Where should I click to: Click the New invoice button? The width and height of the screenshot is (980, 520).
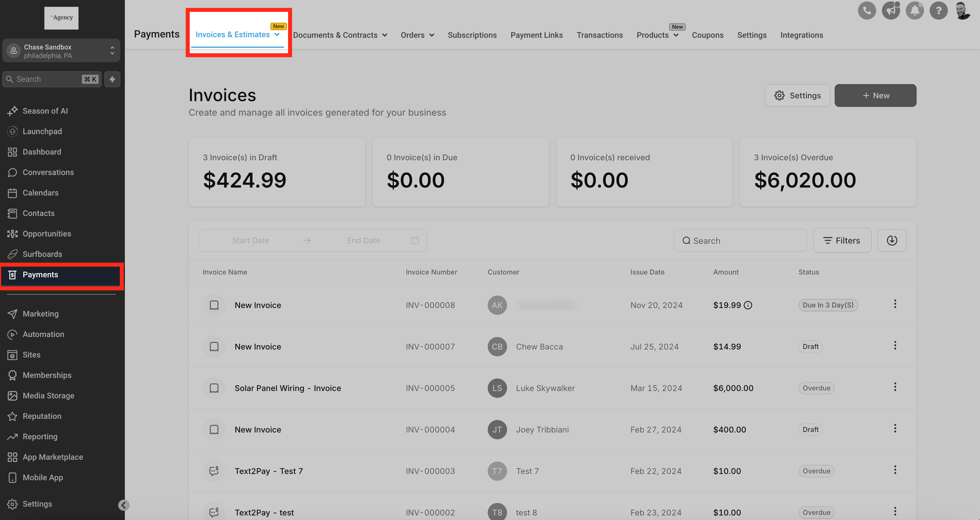[875, 95]
